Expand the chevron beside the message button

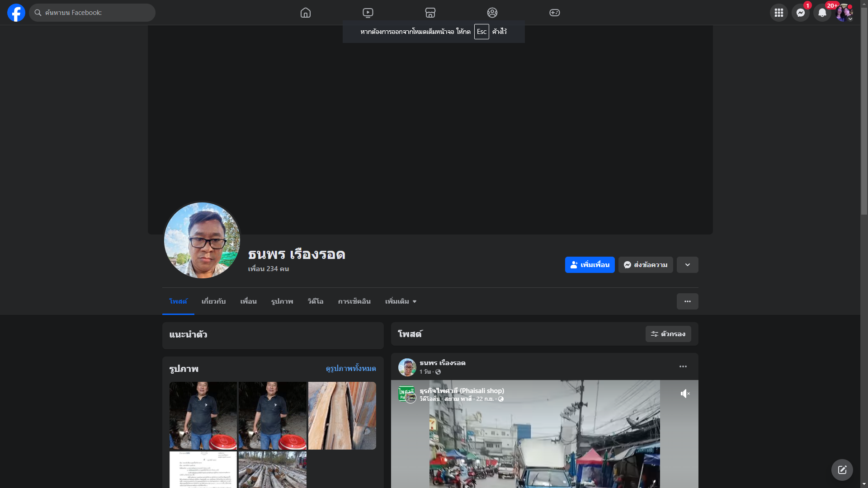687,265
